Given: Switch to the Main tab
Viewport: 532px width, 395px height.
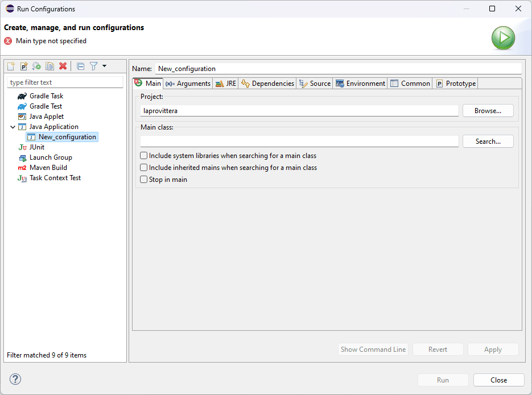Looking at the screenshot, I should click(148, 84).
